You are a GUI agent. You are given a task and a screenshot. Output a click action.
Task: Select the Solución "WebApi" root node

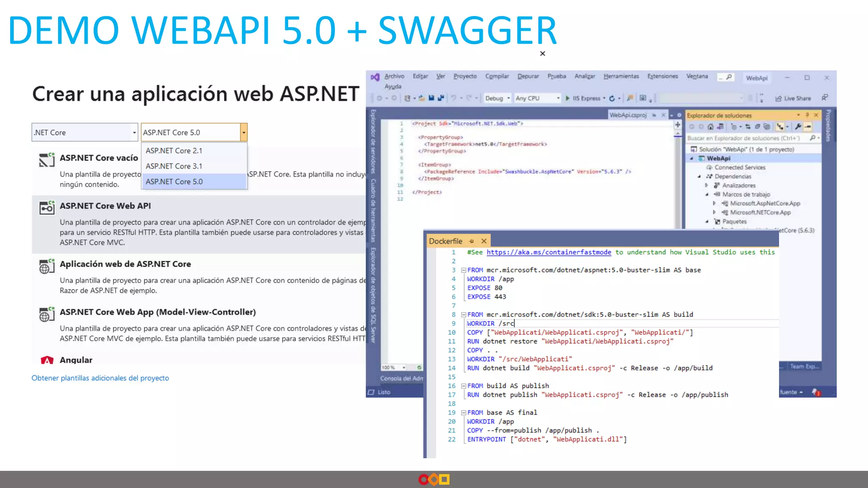click(746, 150)
